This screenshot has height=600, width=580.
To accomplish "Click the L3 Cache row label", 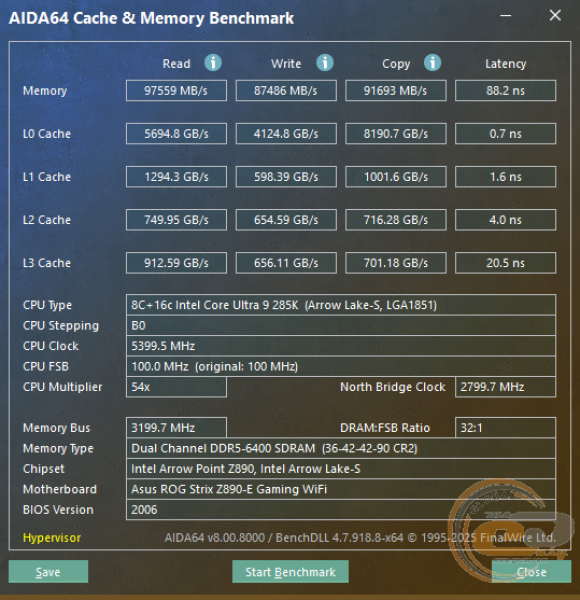I will coord(47,263).
